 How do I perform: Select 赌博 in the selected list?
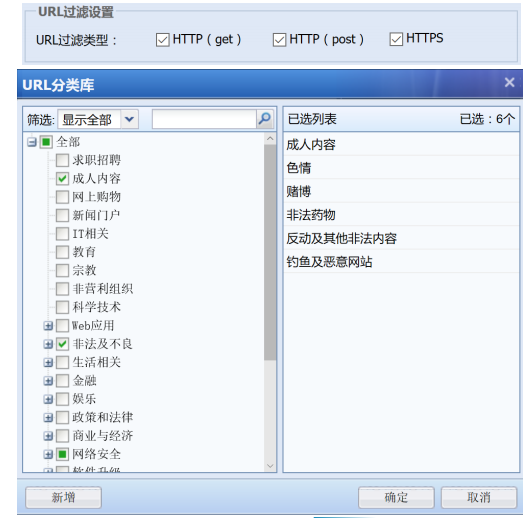coord(401,191)
